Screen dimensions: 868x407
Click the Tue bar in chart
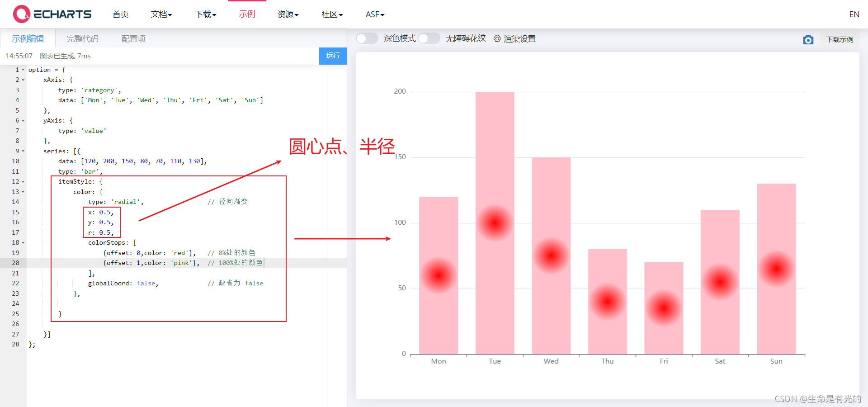tap(495, 223)
